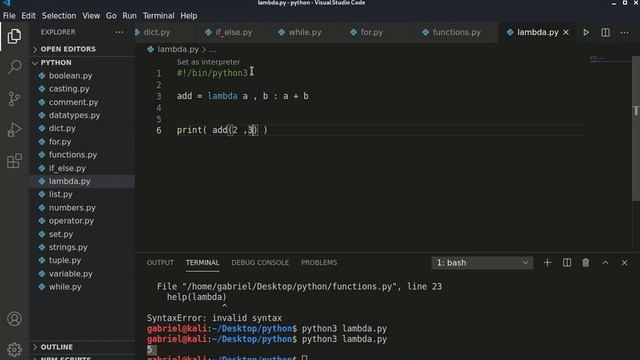The height and width of the screenshot is (360, 640).
Task: Open the Search view in activity bar
Action: [14, 67]
